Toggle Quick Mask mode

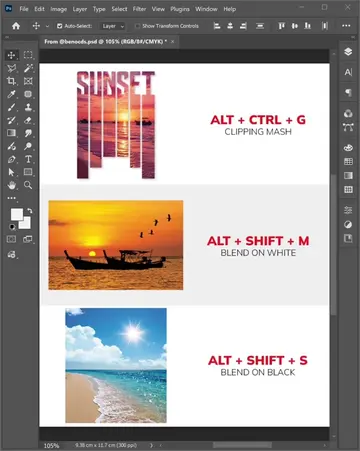[x=11, y=239]
